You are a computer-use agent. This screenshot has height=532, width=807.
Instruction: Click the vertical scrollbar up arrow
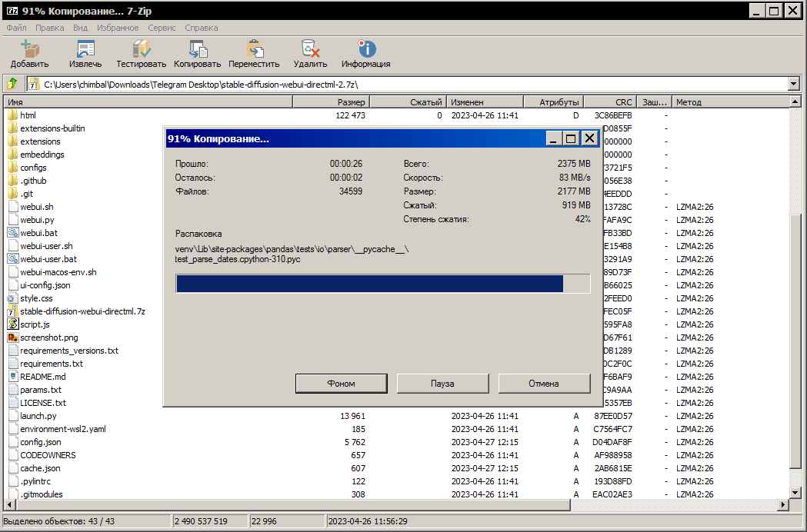[795, 102]
